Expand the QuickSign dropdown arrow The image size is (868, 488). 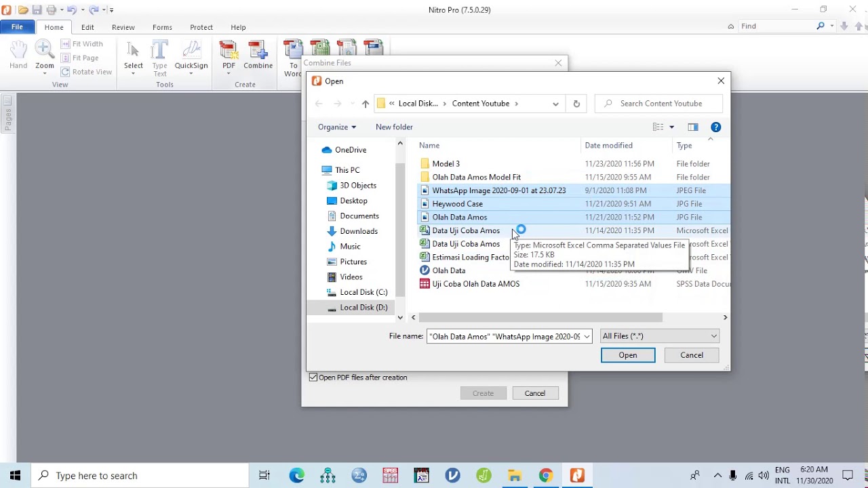191,74
